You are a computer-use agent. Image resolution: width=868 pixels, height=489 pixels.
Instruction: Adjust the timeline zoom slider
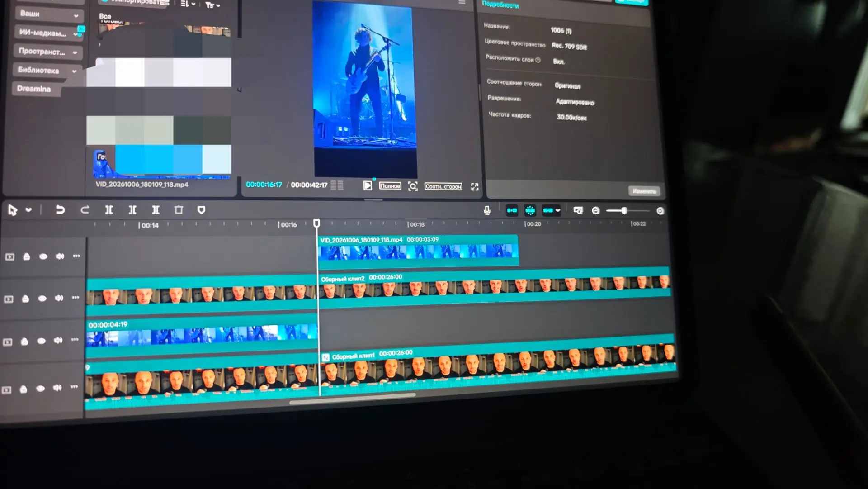point(624,211)
